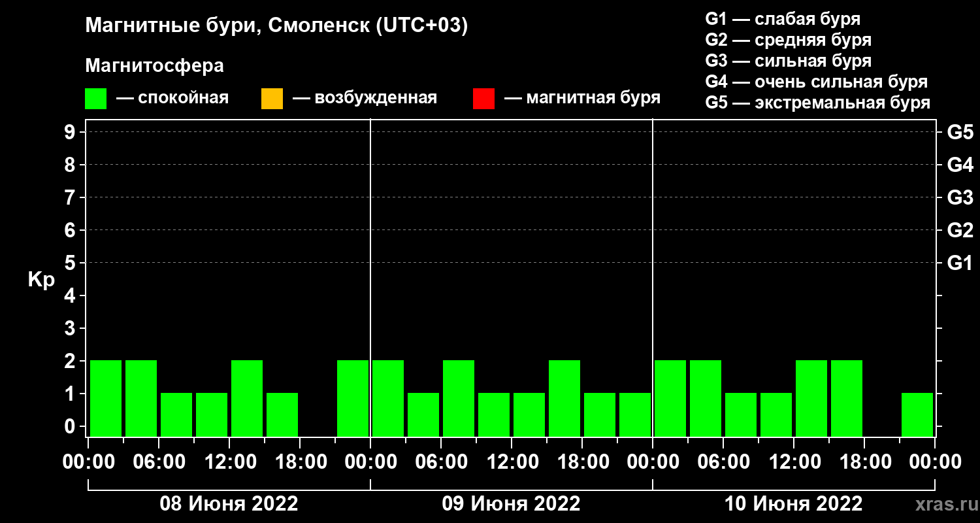Click the 06:00 time label for 10 June
Image resolution: width=980 pixels, height=523 pixels.
tap(724, 462)
